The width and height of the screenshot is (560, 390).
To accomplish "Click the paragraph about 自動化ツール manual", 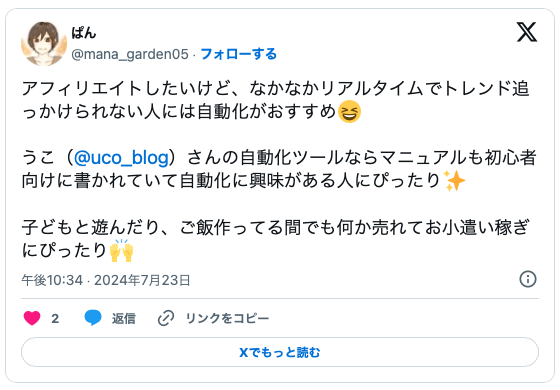I will [280, 169].
